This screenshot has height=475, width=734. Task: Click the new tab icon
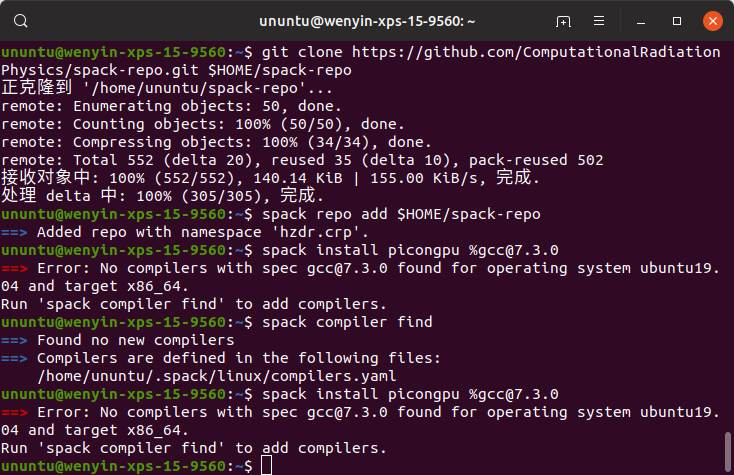[x=563, y=21]
